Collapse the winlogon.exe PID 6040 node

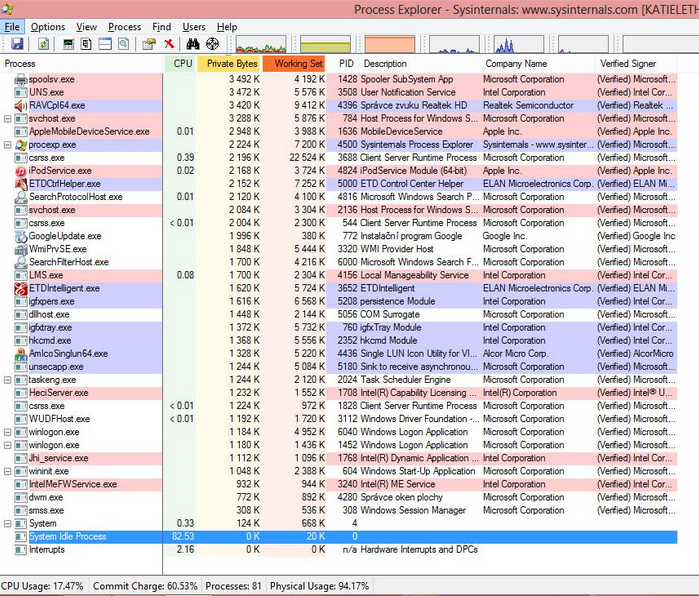(x=7, y=432)
